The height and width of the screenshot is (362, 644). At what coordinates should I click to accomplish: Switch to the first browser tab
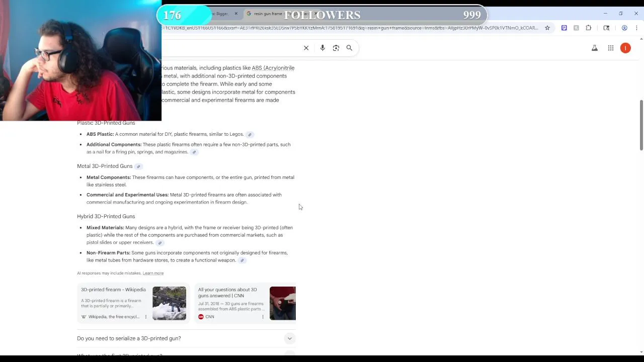point(221,14)
